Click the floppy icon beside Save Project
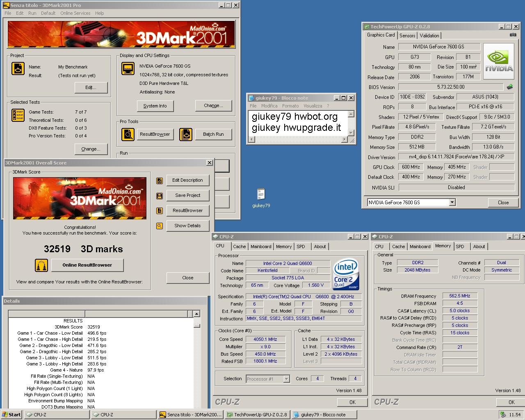Viewport: 525px width, 420px height. (x=160, y=196)
